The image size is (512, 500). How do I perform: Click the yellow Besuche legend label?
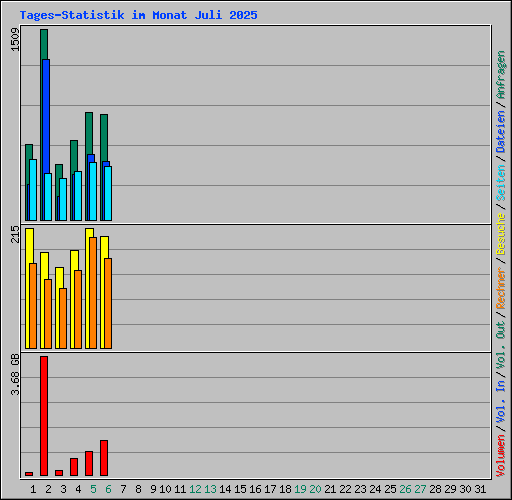point(501,234)
